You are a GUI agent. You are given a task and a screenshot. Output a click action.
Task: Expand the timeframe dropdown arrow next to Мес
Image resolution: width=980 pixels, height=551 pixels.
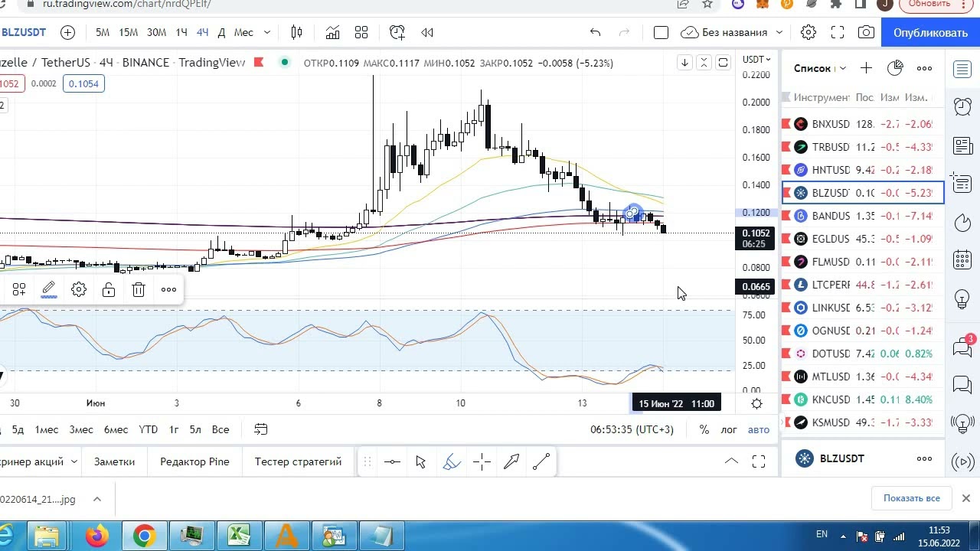click(x=267, y=32)
